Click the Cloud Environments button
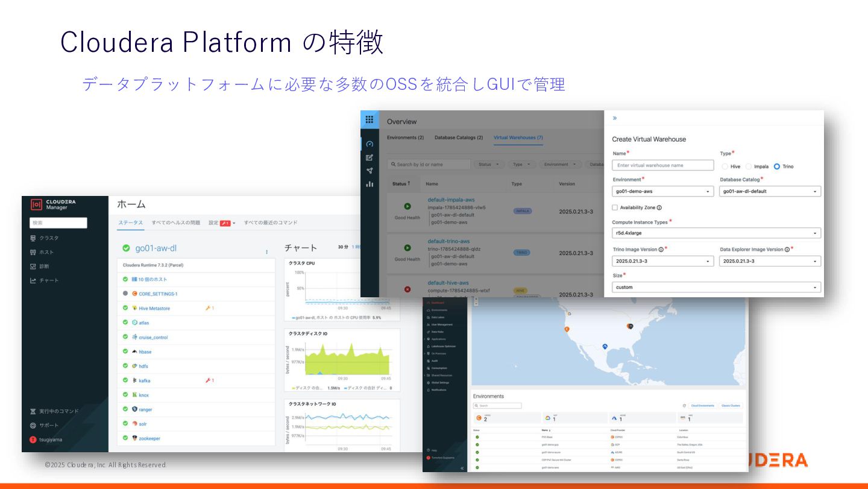This screenshot has width=868, height=489. (x=702, y=406)
